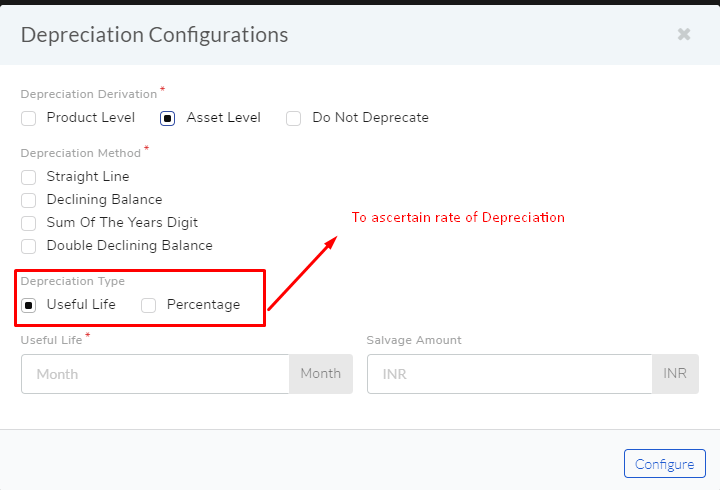
Task: Click the Configure button
Action: (x=664, y=464)
